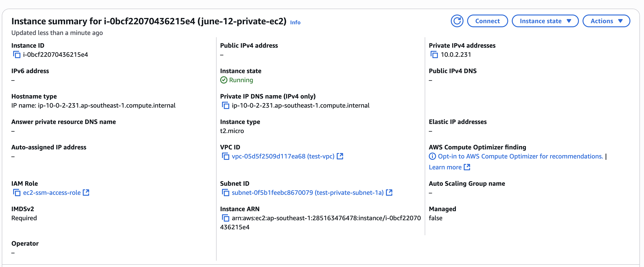
Task: Copy the Private IP DNS name
Action: tap(225, 105)
